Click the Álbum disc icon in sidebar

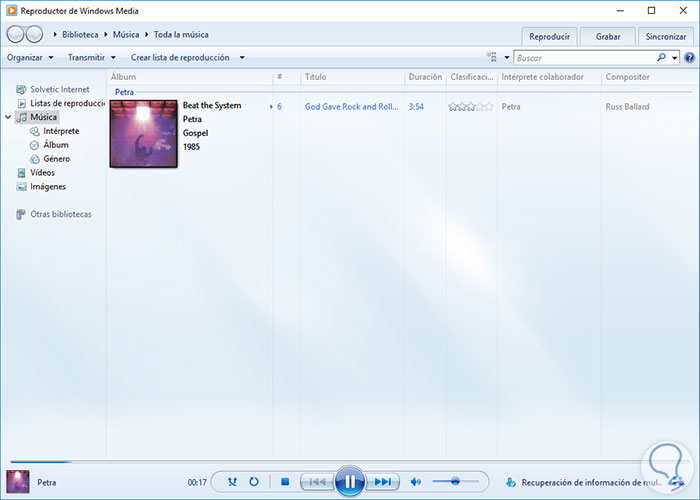34,145
